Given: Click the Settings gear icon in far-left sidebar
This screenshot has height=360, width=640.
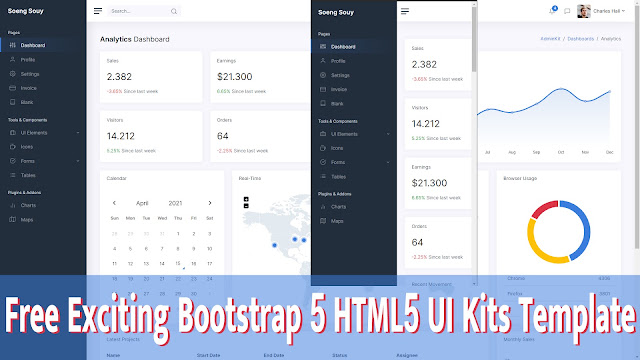Looking at the screenshot, I should pos(13,74).
